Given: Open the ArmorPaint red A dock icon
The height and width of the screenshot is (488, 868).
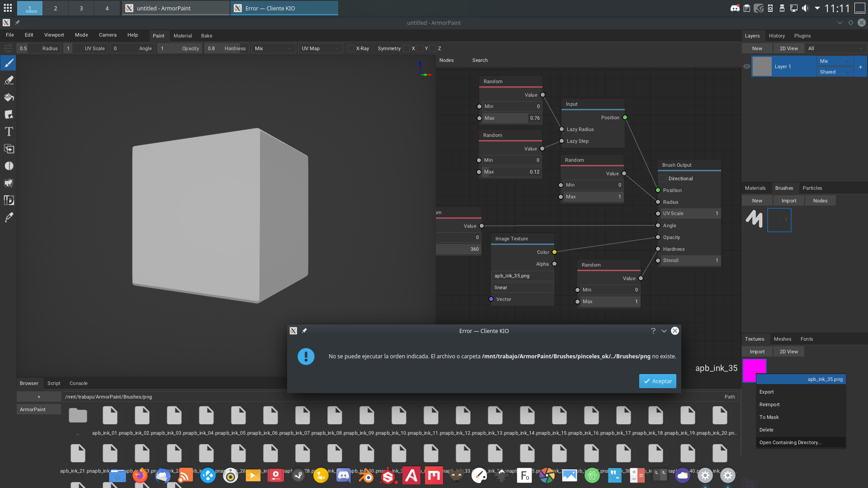Looking at the screenshot, I should (x=411, y=475).
